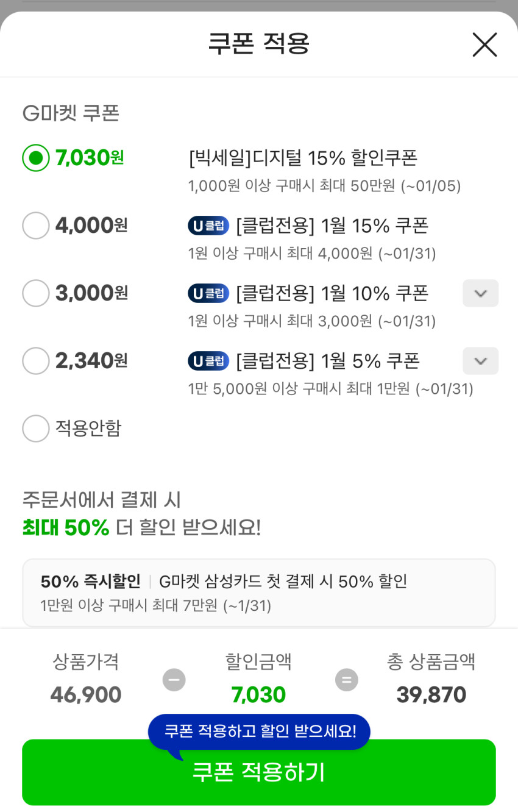Choose the 4,000원 club 15% coupon
The image size is (518, 812).
click(36, 226)
